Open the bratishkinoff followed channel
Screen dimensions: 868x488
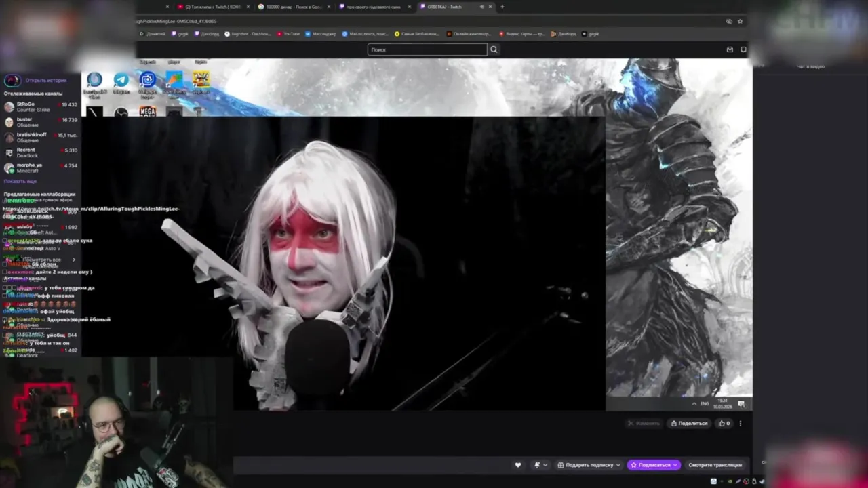click(x=41, y=138)
